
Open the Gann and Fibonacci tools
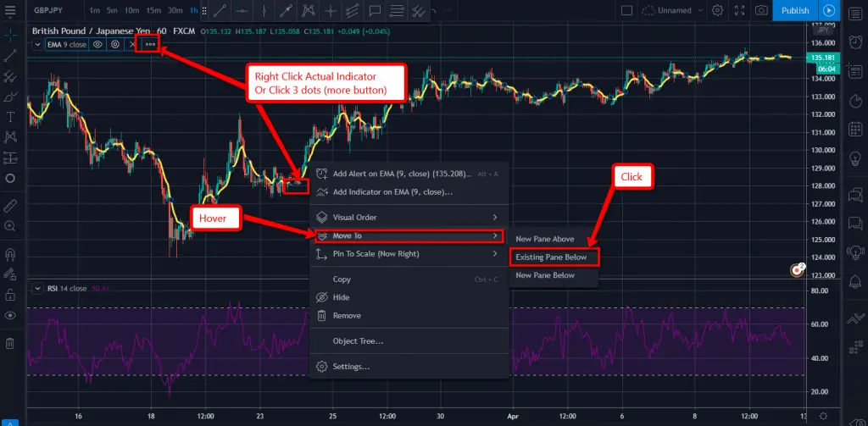tap(10, 76)
